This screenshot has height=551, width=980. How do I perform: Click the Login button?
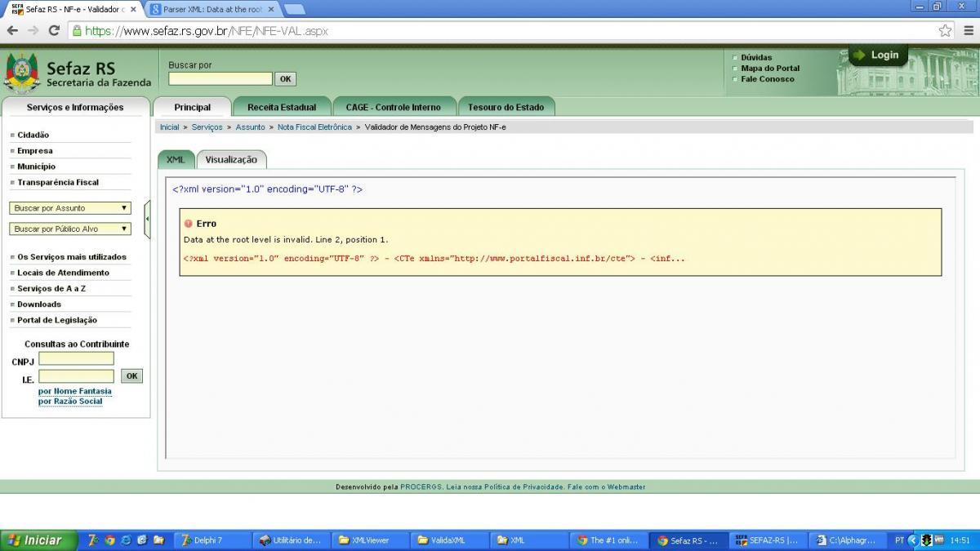[x=878, y=56]
